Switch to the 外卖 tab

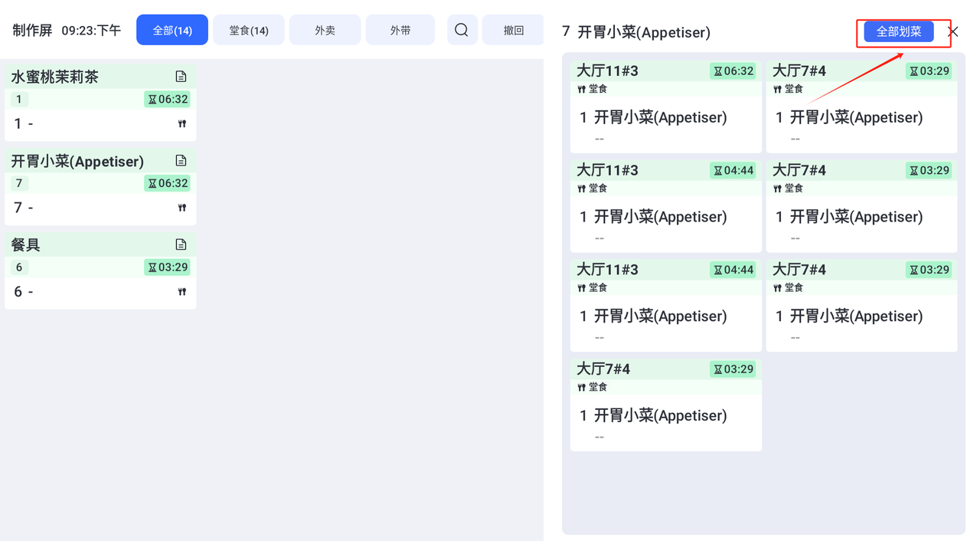[x=325, y=30]
